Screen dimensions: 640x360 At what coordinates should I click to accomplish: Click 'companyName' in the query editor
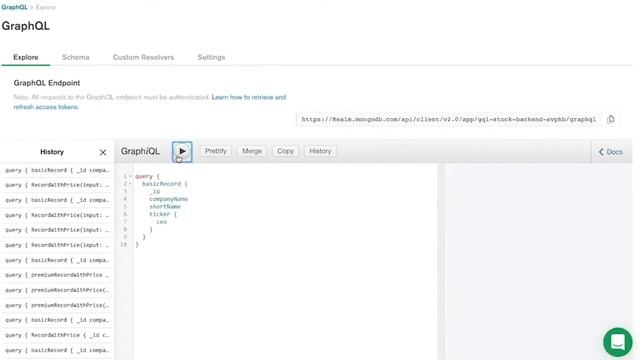(168, 199)
